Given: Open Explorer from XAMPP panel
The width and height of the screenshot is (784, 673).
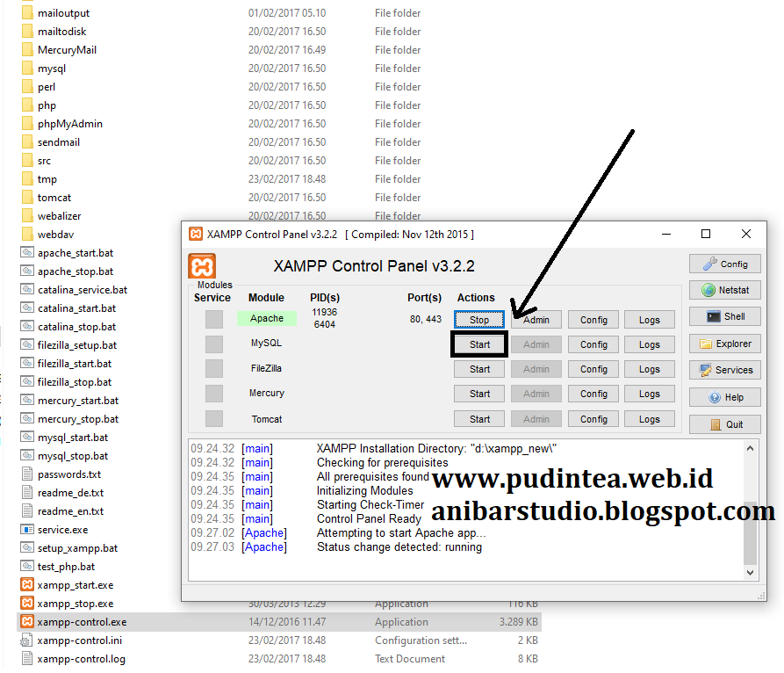Looking at the screenshot, I should tap(724, 344).
